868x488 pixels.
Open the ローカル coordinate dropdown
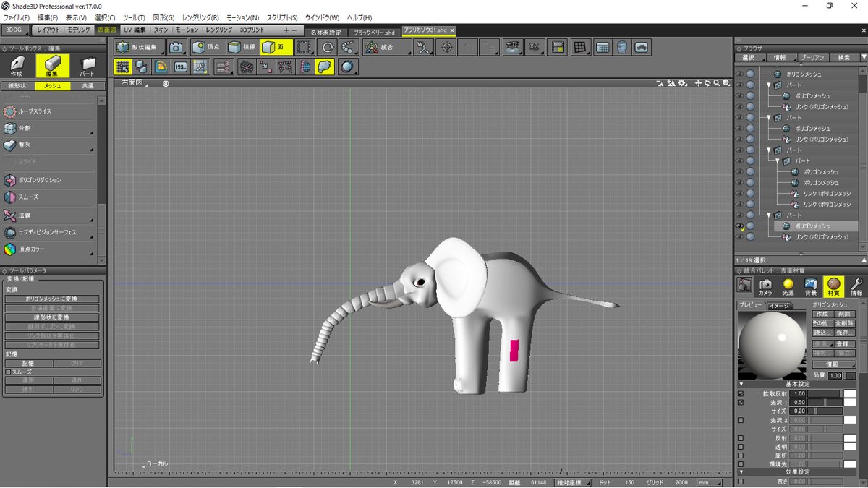[156, 464]
